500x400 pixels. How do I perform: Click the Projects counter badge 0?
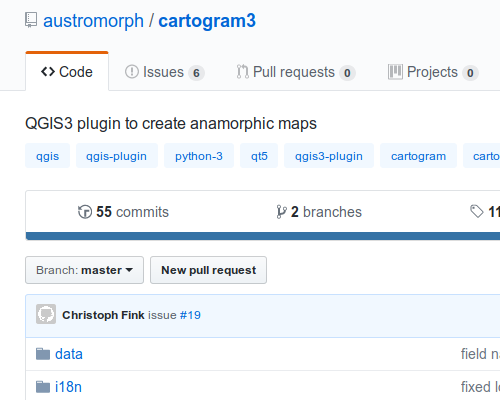[470, 73]
